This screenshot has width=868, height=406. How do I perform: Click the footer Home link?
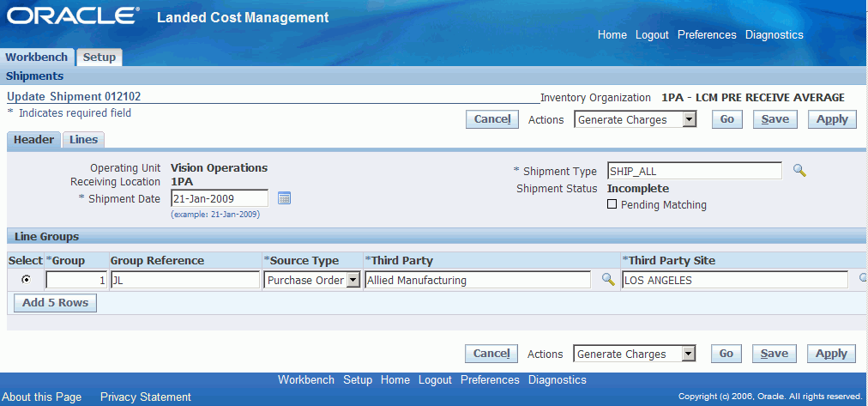click(395, 380)
